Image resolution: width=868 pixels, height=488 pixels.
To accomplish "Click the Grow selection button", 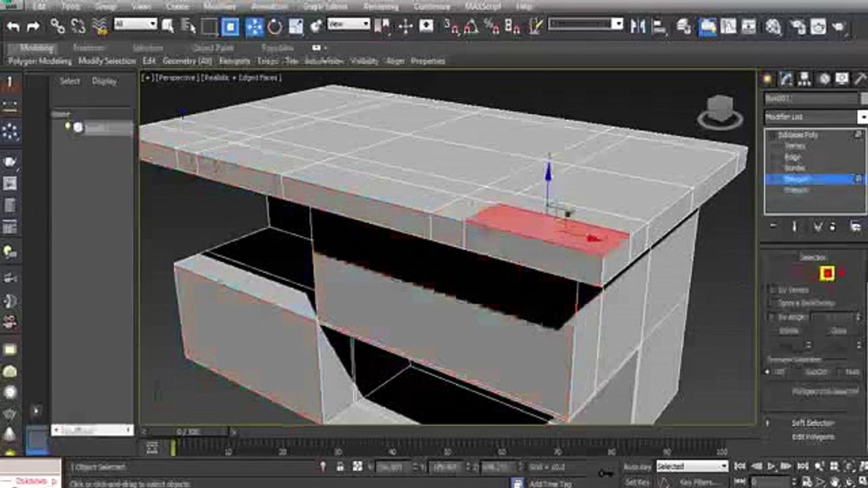I will (x=839, y=331).
